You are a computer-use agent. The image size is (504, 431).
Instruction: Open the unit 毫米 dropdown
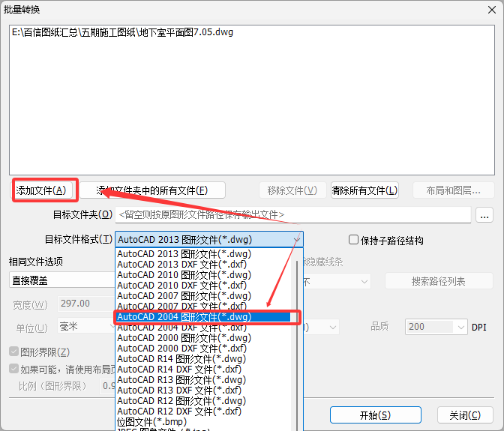click(x=86, y=327)
